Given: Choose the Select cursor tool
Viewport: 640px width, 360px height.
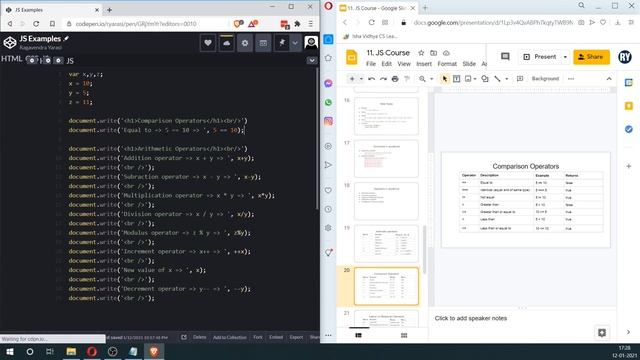Looking at the screenshot, I should 444,79.
